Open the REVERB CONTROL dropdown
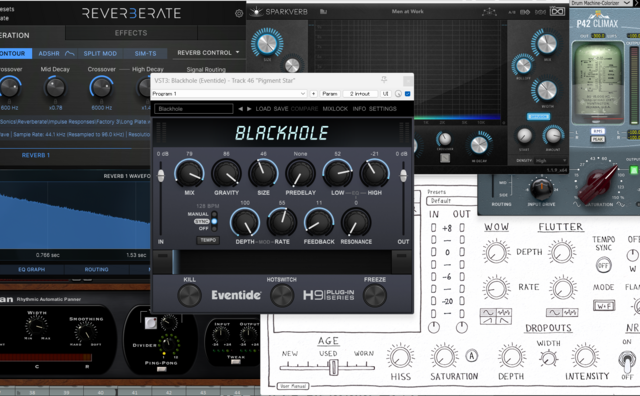The image size is (640, 396). pos(208,53)
